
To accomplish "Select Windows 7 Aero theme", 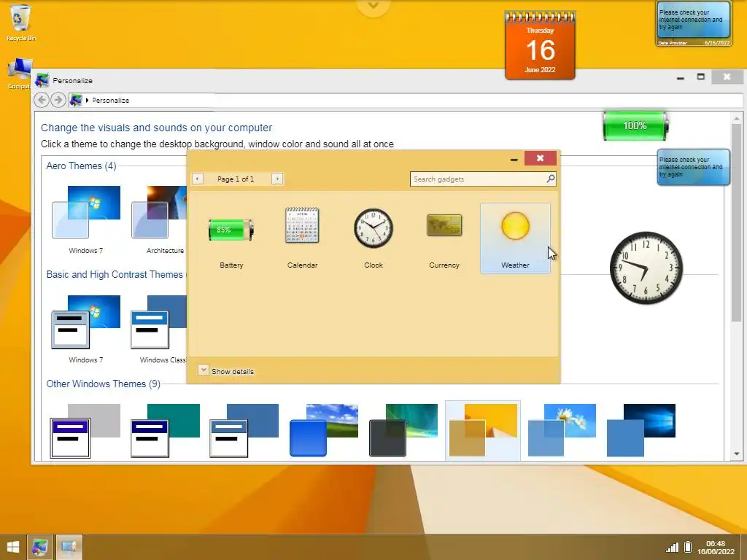I will click(x=86, y=220).
